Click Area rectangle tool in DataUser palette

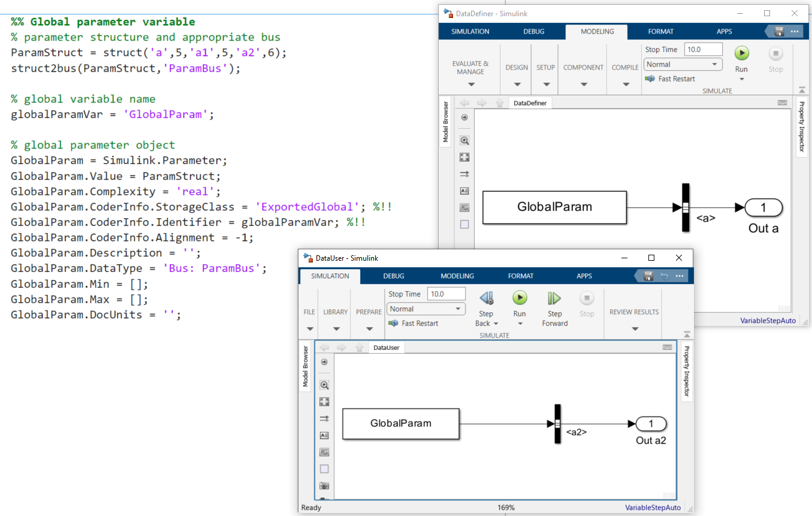tap(324, 469)
